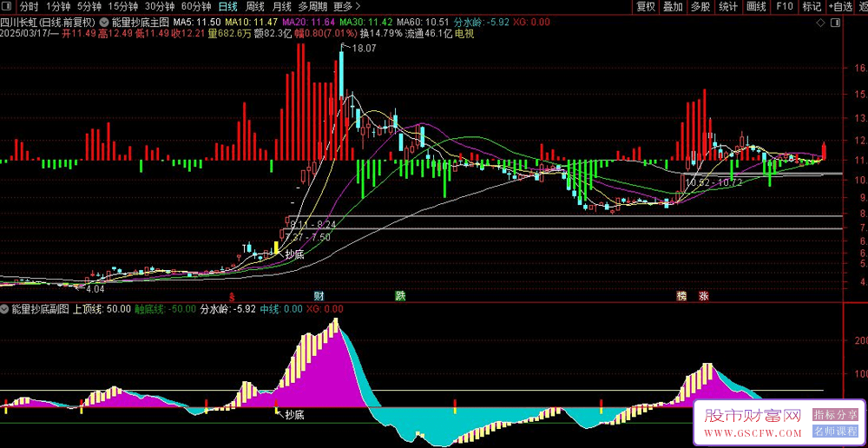Toggle the right side panel icon
This screenshot has width=868, height=448.
click(x=835, y=23)
